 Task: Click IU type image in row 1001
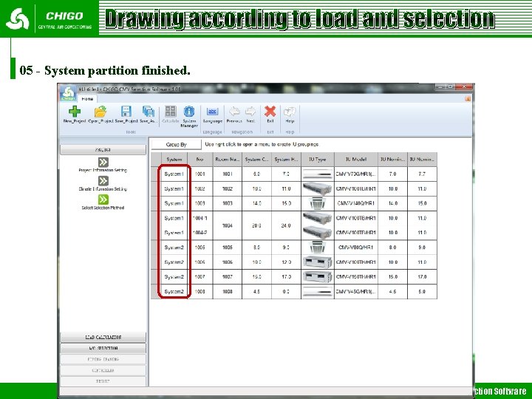[x=318, y=174]
